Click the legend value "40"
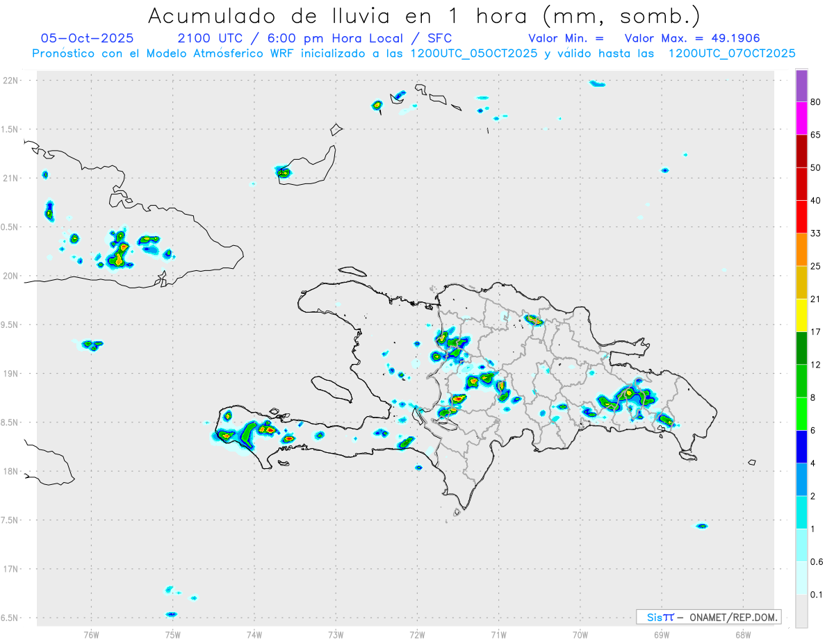 click(x=816, y=201)
